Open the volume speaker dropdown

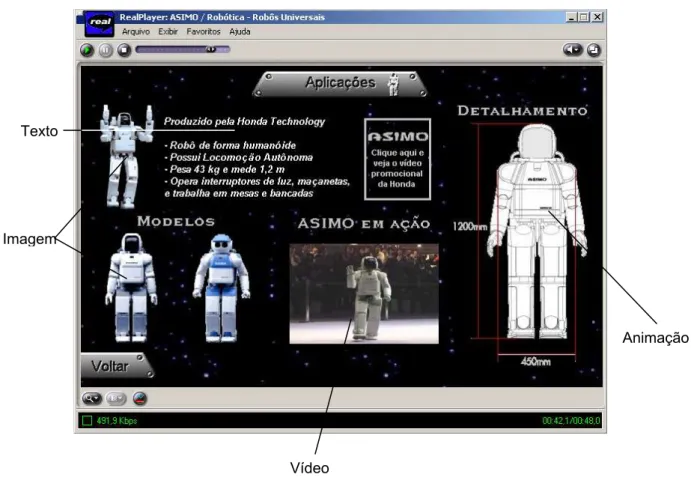[573, 50]
